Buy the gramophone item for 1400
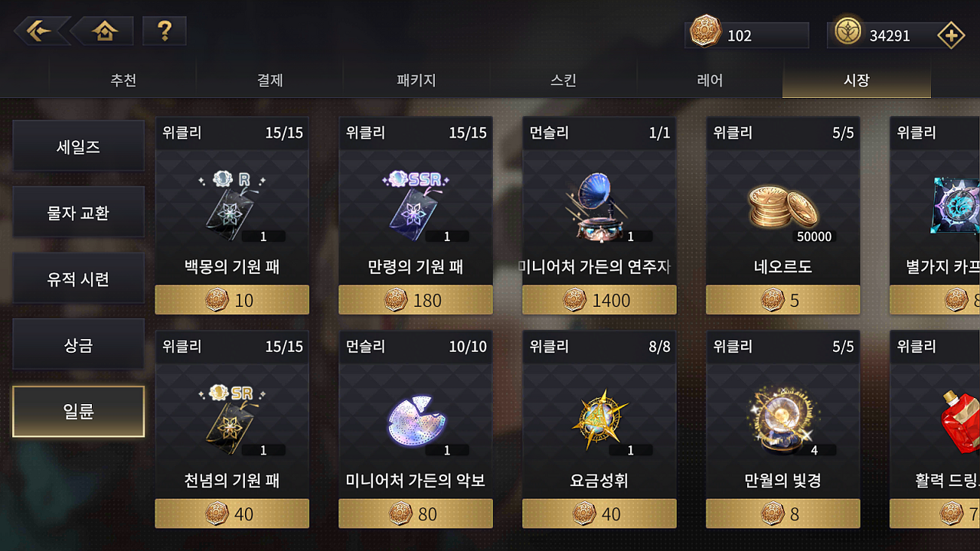The height and width of the screenshot is (551, 980). coord(599,300)
